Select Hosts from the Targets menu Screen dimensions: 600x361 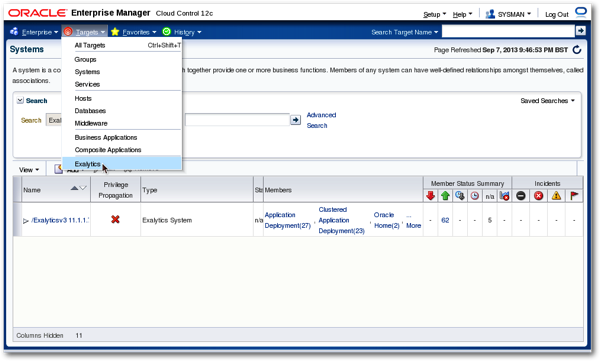point(83,98)
